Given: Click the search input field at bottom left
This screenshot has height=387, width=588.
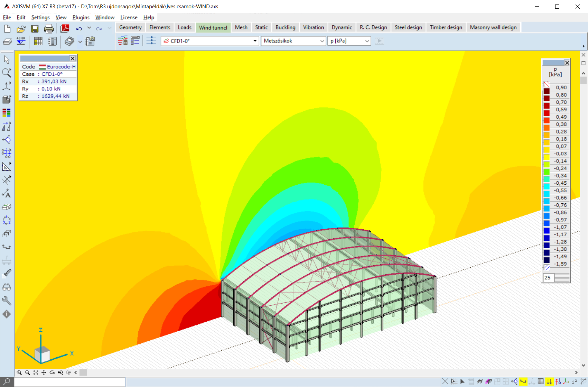Looking at the screenshot, I should pos(69,381).
